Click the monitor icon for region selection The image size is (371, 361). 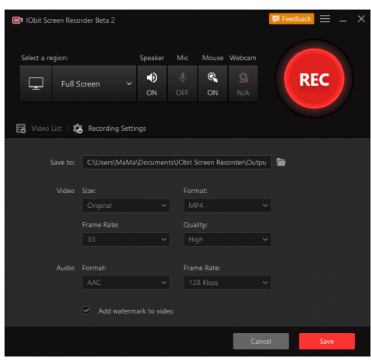click(36, 84)
